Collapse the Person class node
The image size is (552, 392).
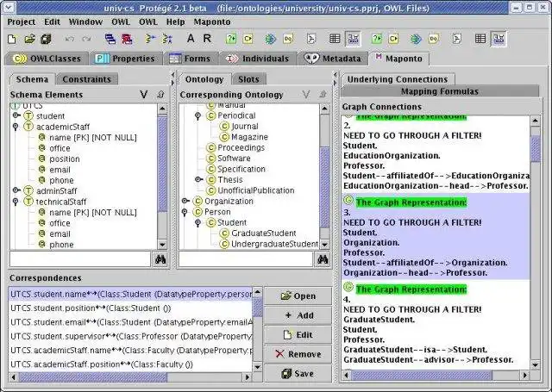coord(185,212)
